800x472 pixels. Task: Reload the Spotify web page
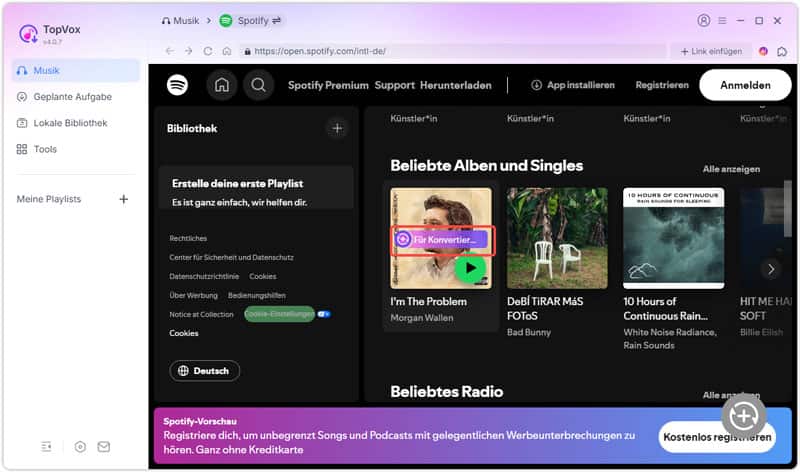[208, 51]
